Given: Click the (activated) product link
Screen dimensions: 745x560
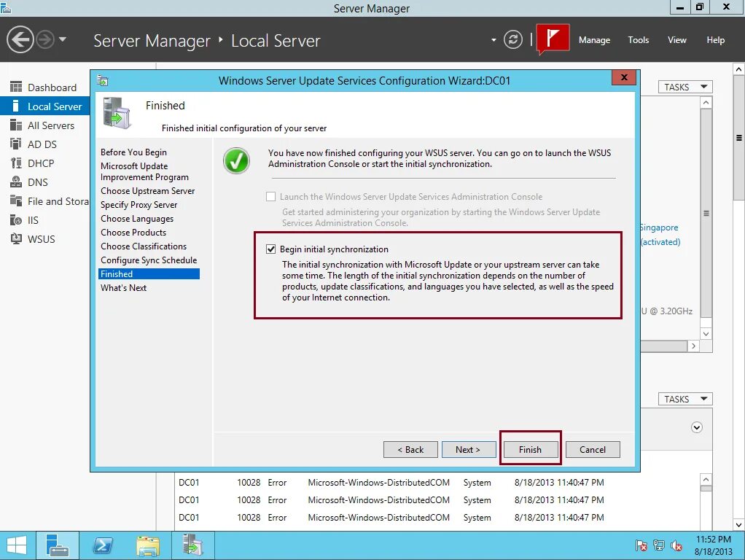Looking at the screenshot, I should (x=660, y=242).
